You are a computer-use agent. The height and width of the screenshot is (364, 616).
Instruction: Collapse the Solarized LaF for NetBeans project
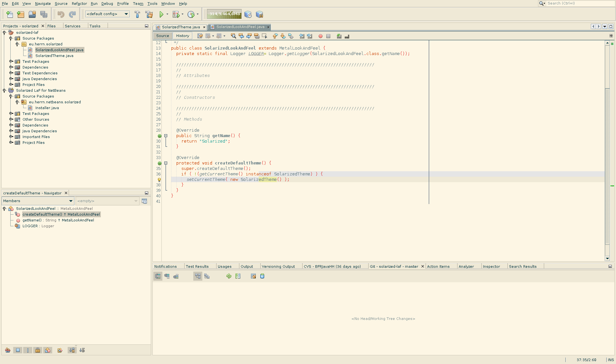click(5, 90)
